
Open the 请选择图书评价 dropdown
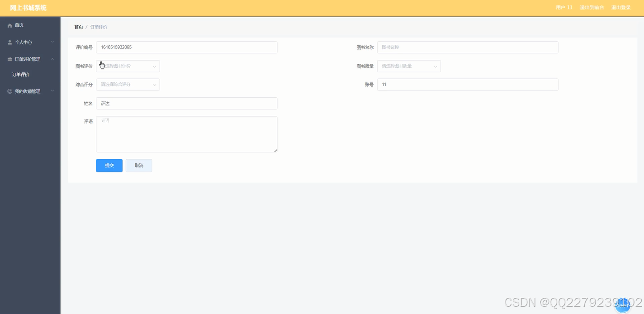(128, 66)
